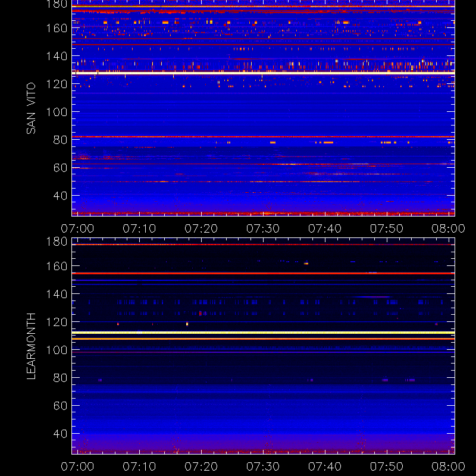Viewport: 476px width, 476px height.
Task: Choose the 40 frequency label on Learmonth axis
Action: (x=61, y=434)
